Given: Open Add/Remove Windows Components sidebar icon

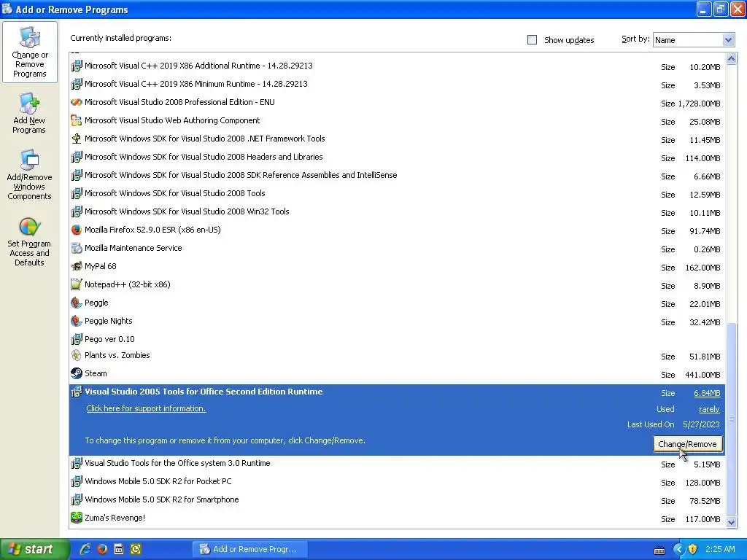Looking at the screenshot, I should (29, 174).
